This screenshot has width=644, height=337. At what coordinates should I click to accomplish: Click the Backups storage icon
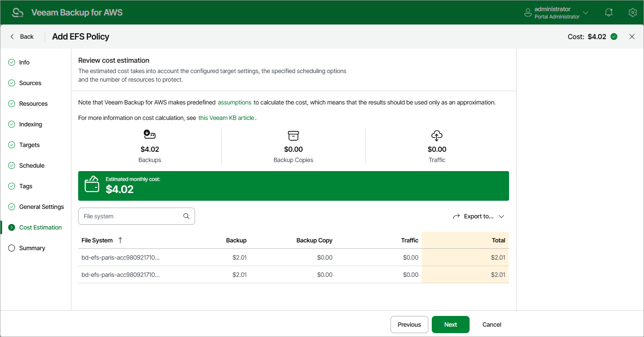pos(150,135)
